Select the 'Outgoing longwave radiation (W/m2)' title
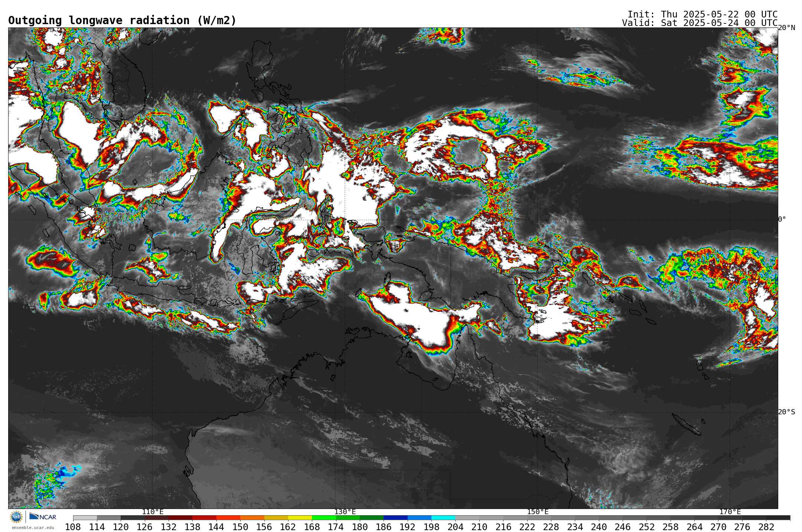This screenshot has height=532, width=802. click(122, 20)
